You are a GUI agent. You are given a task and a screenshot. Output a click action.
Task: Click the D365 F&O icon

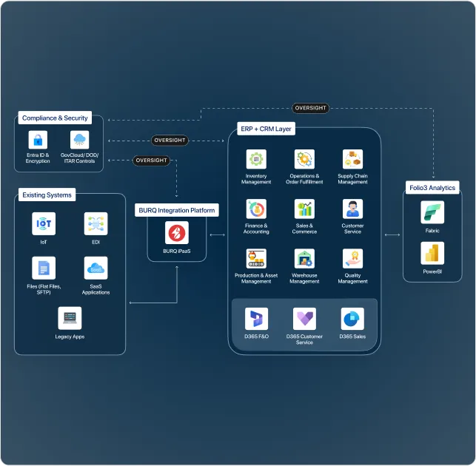256,319
